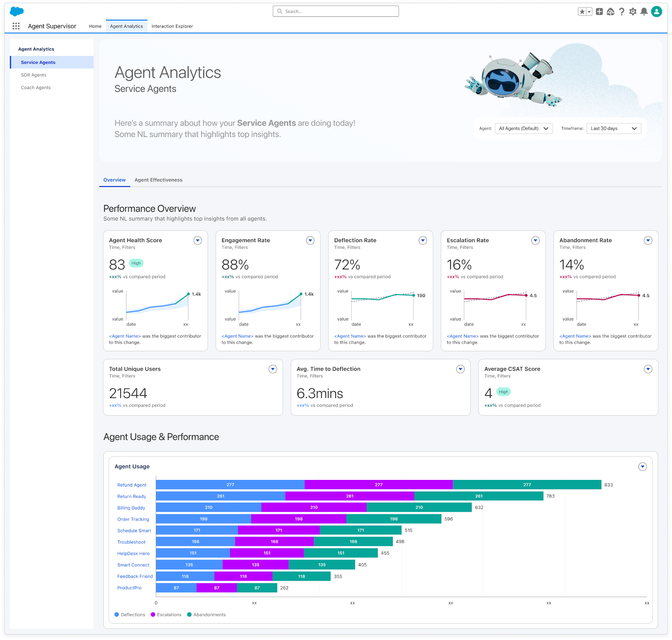Click the favorites star icon
The width and height of the screenshot is (672, 640).
tap(582, 12)
